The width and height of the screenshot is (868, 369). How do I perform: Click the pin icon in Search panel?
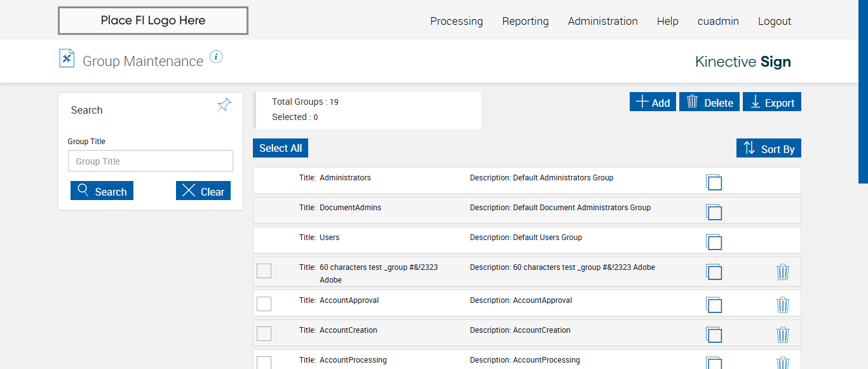tap(224, 105)
